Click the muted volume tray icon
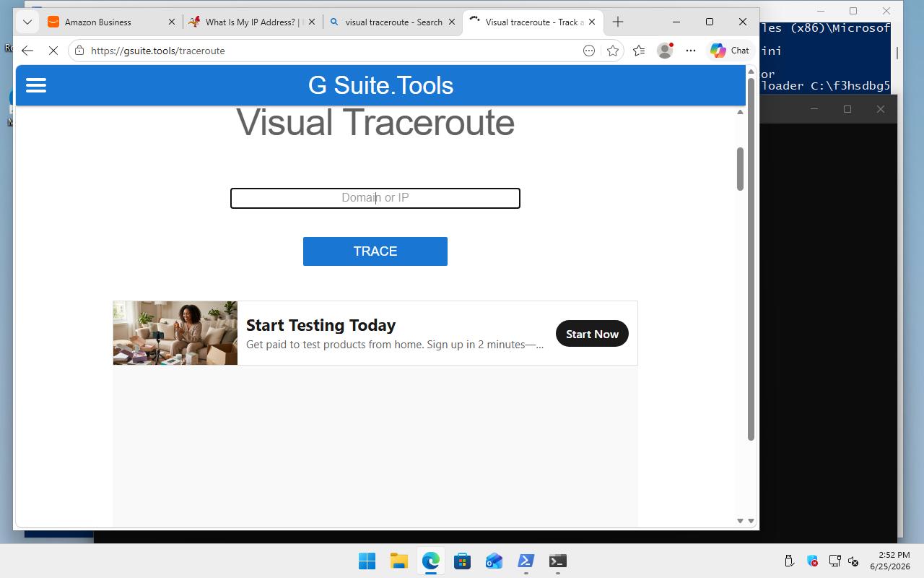This screenshot has height=578, width=924. 853,561
